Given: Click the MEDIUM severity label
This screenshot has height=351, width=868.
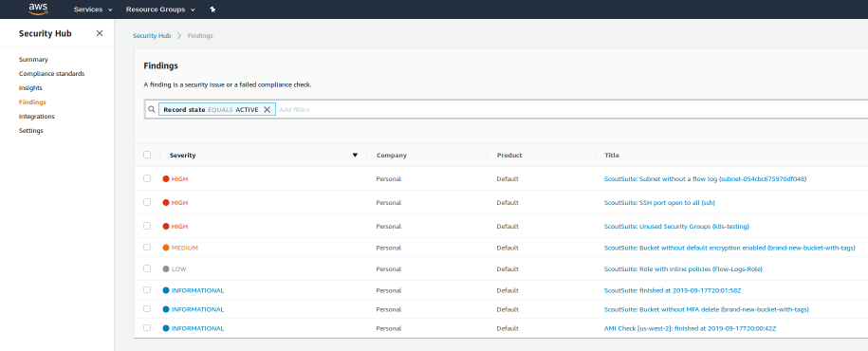Looking at the screenshot, I should pos(185,248).
